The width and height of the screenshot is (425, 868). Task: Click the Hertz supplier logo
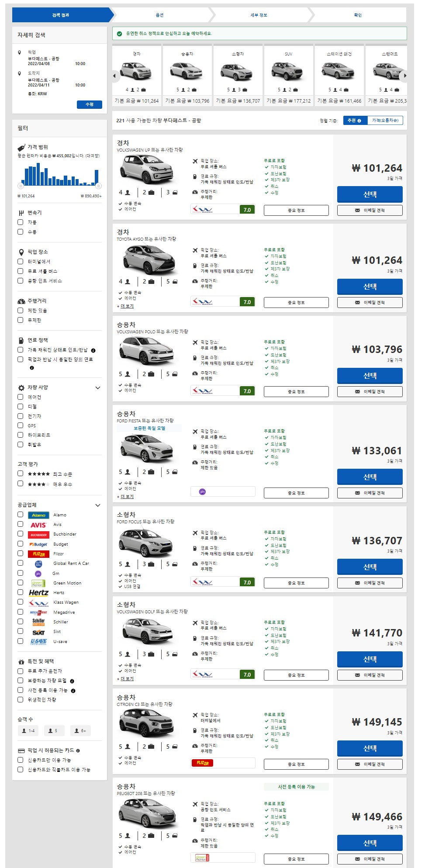[x=38, y=593]
